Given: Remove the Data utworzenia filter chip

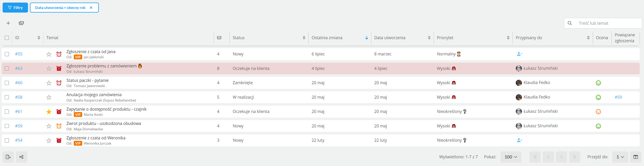Looking at the screenshot, I should click(91, 8).
